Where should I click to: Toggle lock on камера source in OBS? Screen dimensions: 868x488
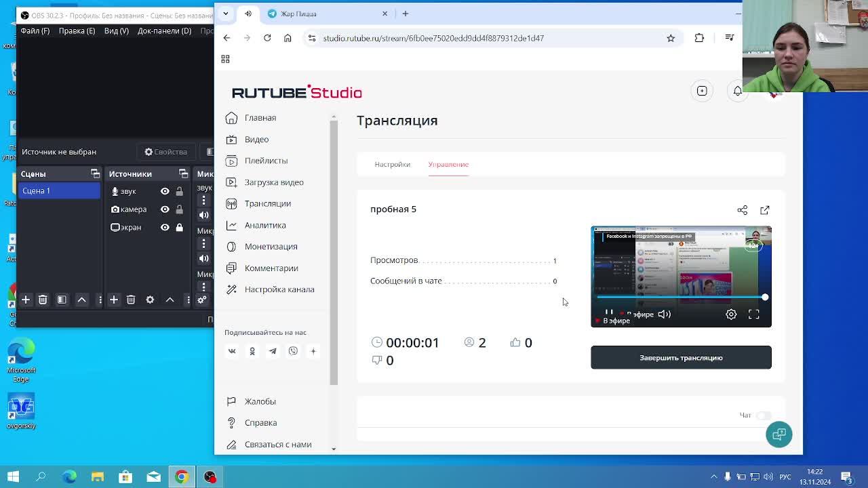point(179,209)
